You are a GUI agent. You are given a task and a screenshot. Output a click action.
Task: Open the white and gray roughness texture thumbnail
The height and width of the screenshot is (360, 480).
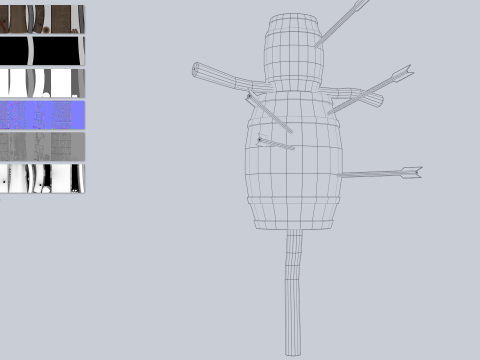point(42,83)
